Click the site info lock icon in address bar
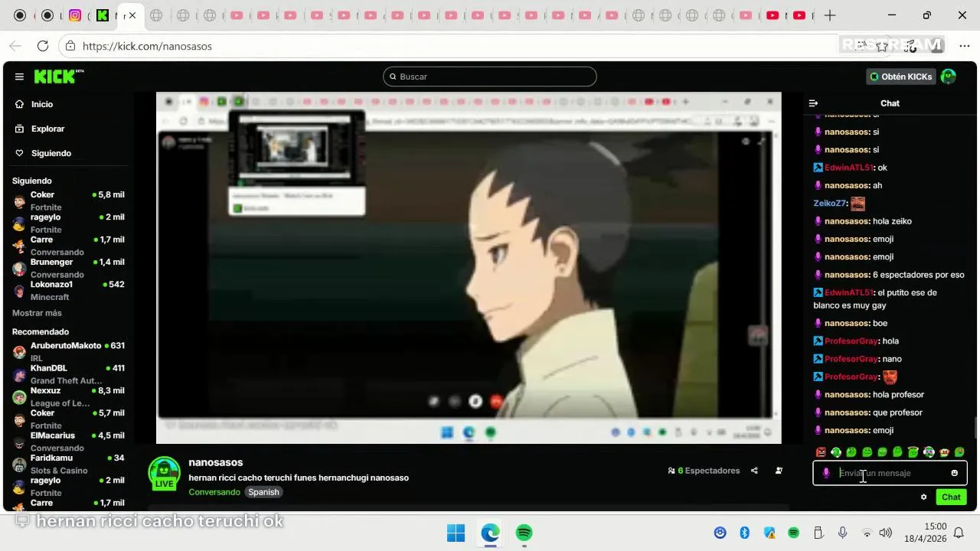 pos(70,46)
